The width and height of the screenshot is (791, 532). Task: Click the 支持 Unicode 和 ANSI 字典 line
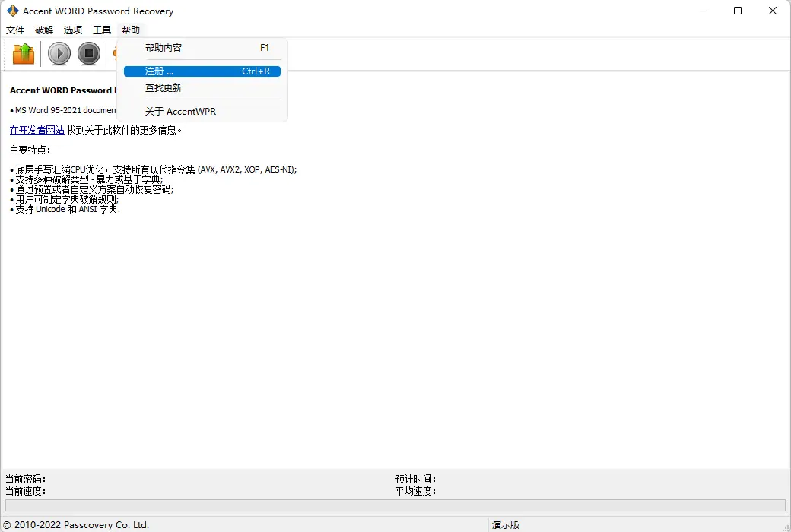tap(65, 209)
